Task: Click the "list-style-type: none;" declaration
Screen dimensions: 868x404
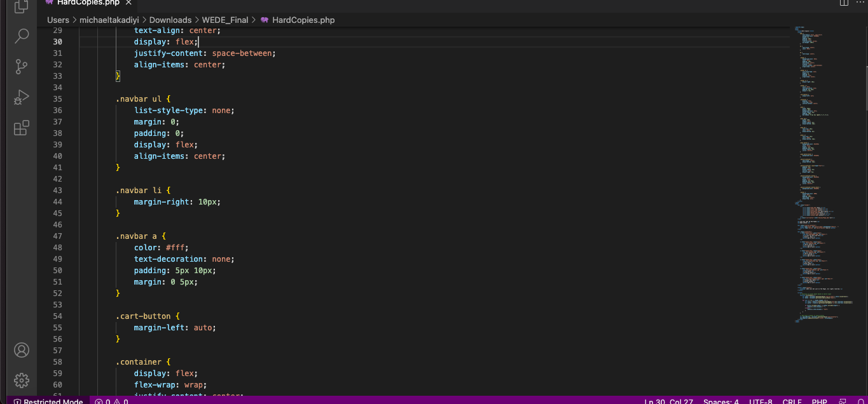Action: (x=184, y=111)
